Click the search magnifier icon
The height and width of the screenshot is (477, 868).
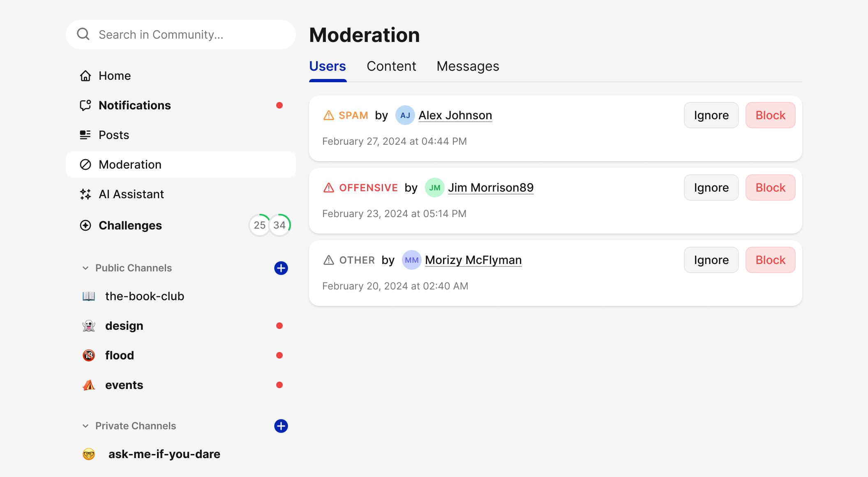83,34
